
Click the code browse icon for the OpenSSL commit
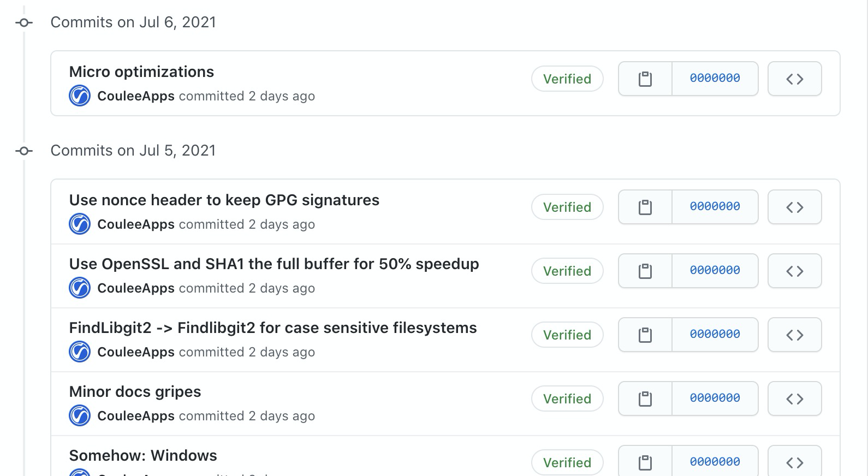(x=794, y=271)
